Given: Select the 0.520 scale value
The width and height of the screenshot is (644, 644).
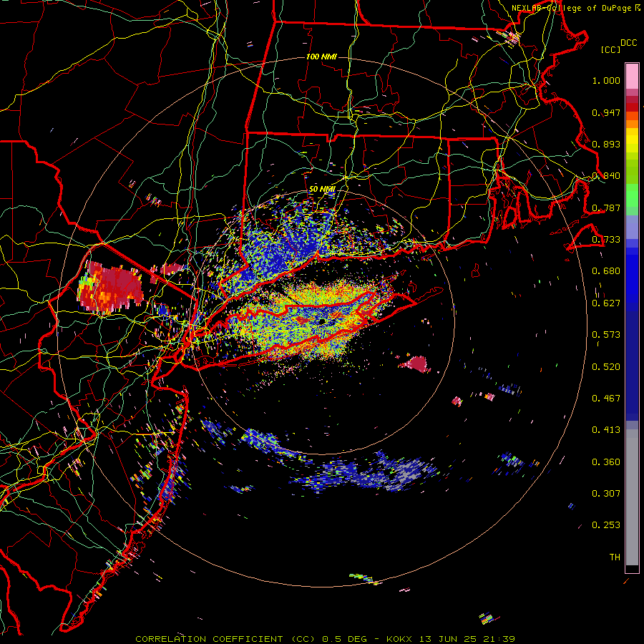Looking at the screenshot, I should [606, 367].
